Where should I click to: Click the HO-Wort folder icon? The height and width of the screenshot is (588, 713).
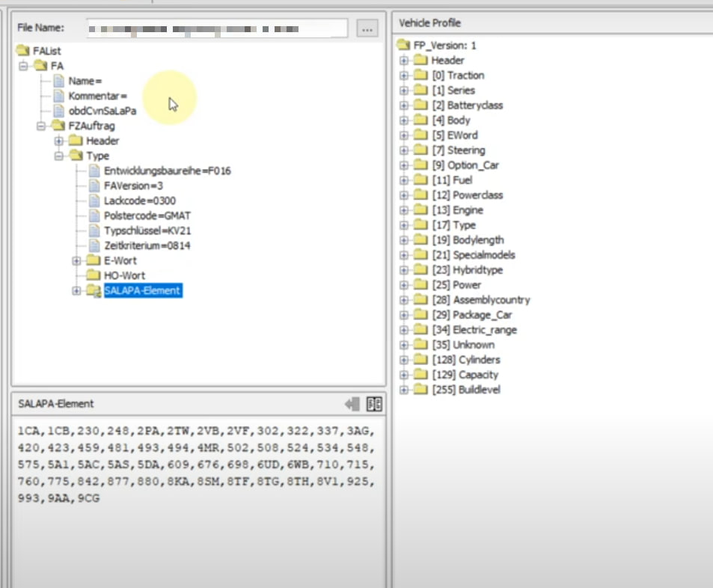coord(93,275)
